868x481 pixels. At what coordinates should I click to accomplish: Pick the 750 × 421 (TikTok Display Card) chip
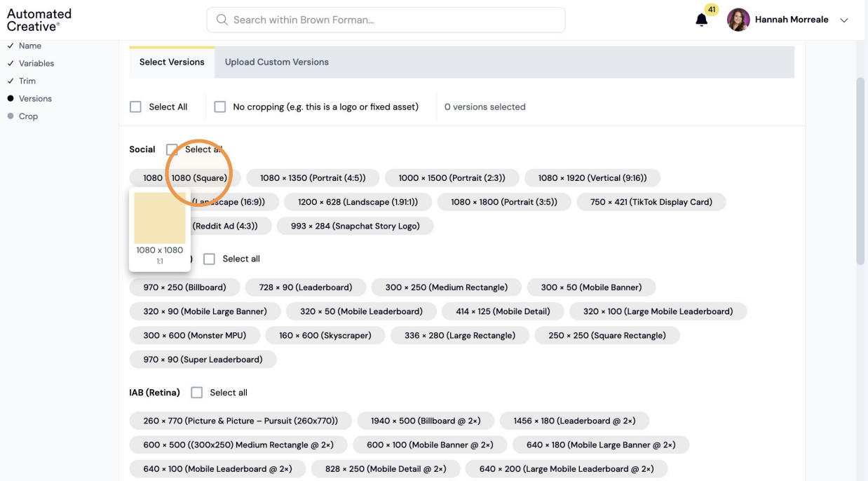pos(651,202)
